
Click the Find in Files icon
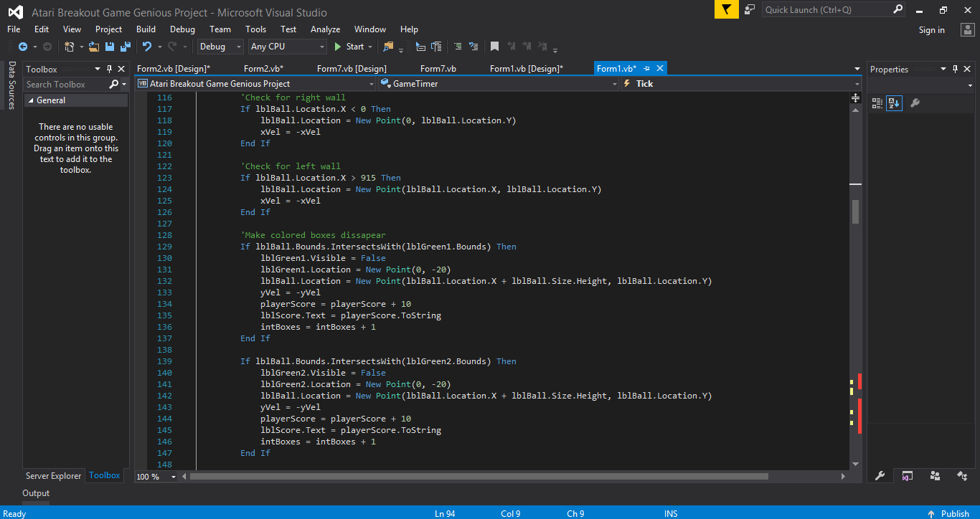click(389, 47)
